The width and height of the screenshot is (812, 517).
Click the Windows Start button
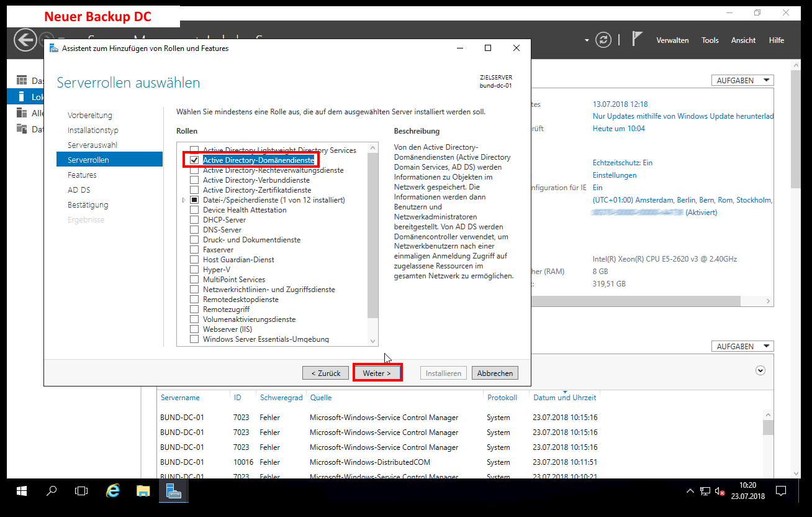(22, 490)
